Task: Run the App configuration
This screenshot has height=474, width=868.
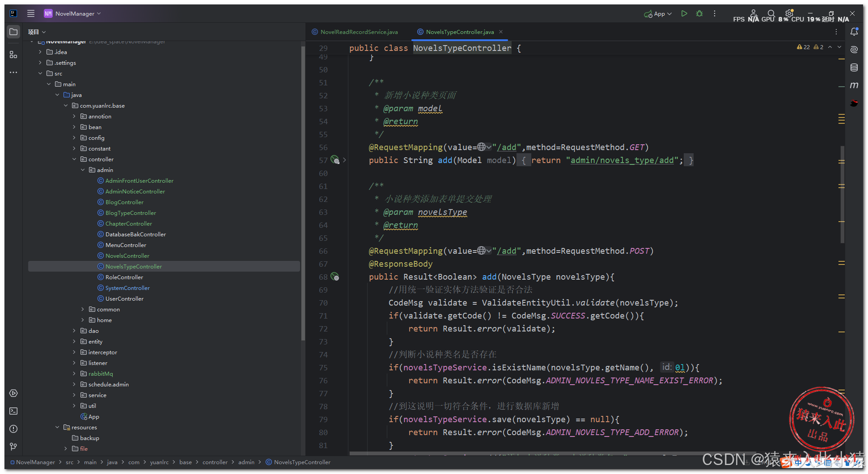Action: (x=684, y=14)
